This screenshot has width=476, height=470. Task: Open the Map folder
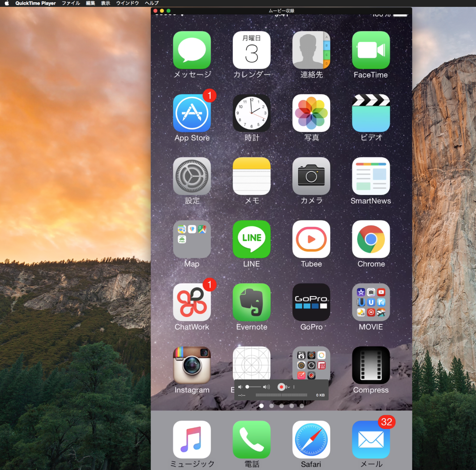click(192, 239)
